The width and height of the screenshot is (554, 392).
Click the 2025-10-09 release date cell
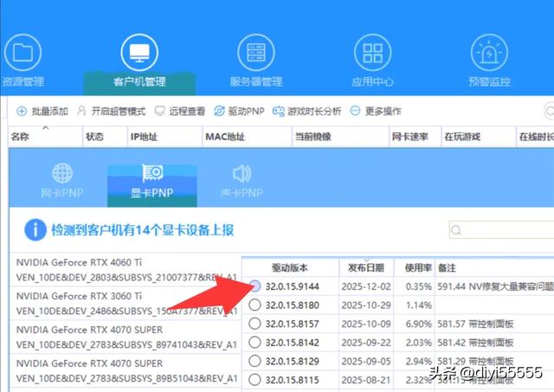coord(366,324)
